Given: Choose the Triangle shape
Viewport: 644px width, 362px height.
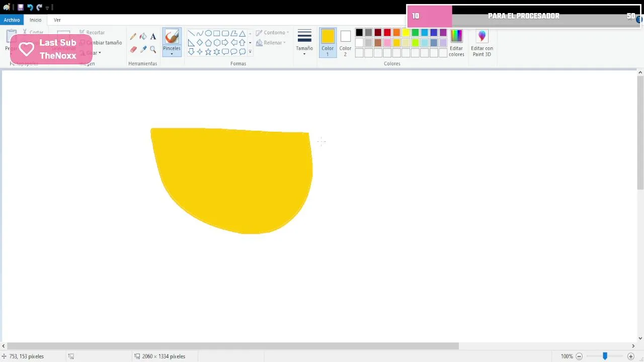Looking at the screenshot, I should 242,33.
